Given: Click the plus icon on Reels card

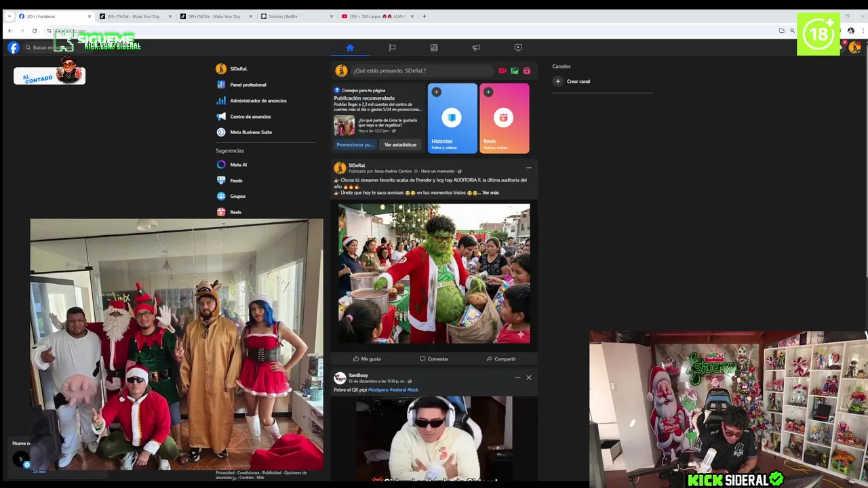Looking at the screenshot, I should coord(488,92).
